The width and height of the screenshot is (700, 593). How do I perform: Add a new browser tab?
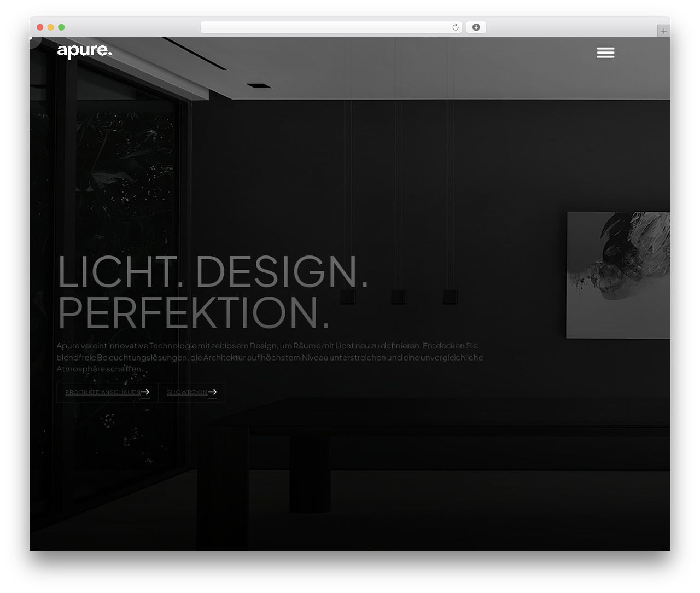(663, 31)
